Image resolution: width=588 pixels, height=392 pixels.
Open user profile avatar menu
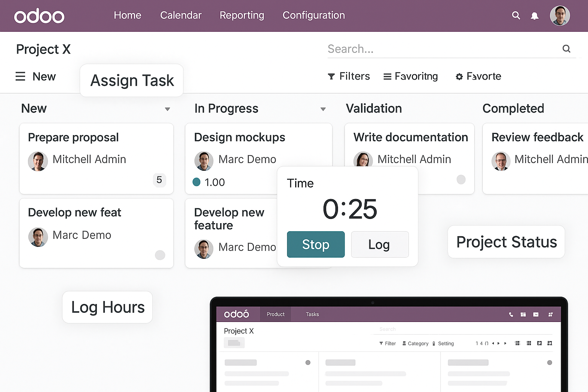560,16
